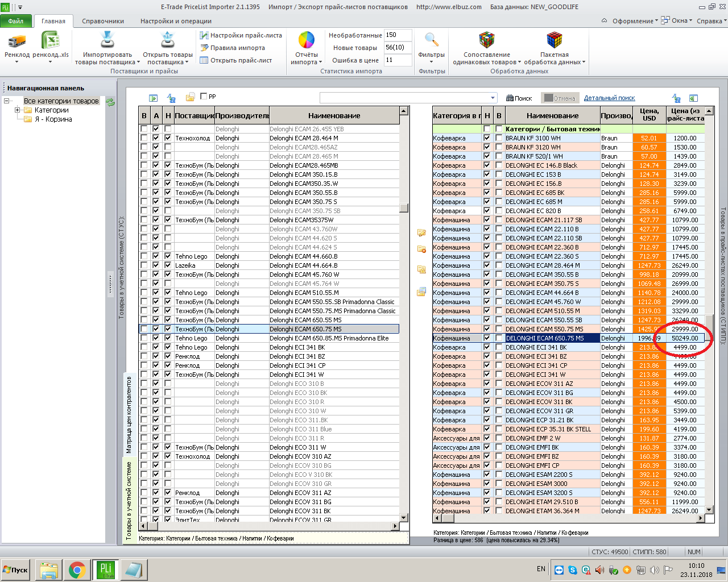Open the Справка dropdown

pyautogui.click(x=712, y=21)
